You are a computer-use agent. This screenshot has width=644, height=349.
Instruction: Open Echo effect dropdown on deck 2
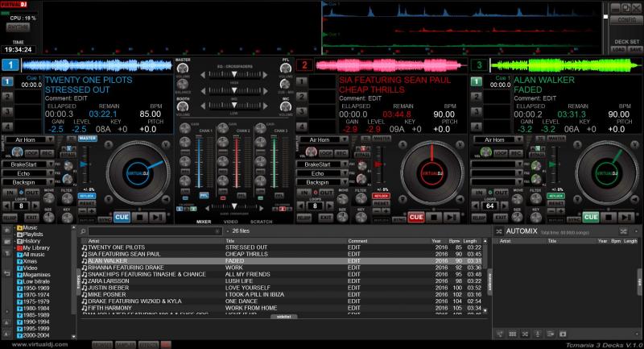[x=345, y=173]
